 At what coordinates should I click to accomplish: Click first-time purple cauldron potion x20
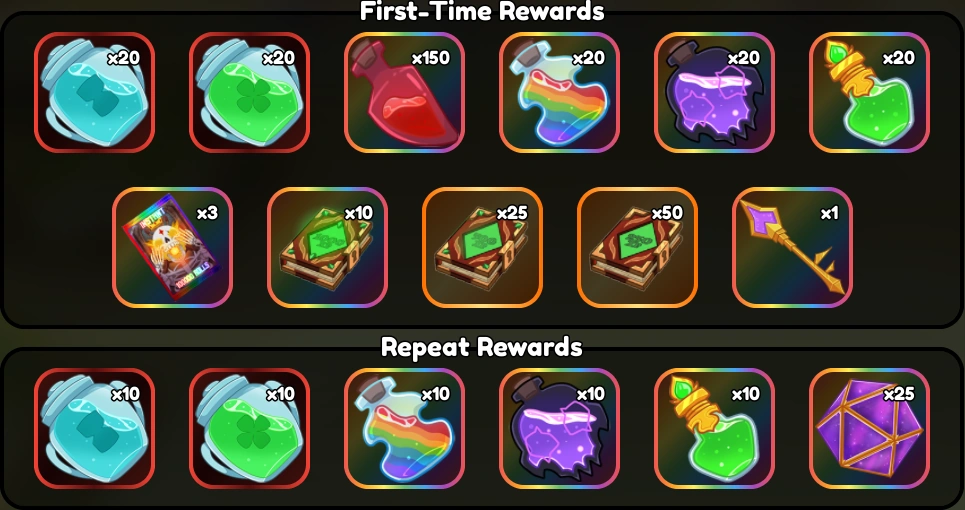point(715,92)
